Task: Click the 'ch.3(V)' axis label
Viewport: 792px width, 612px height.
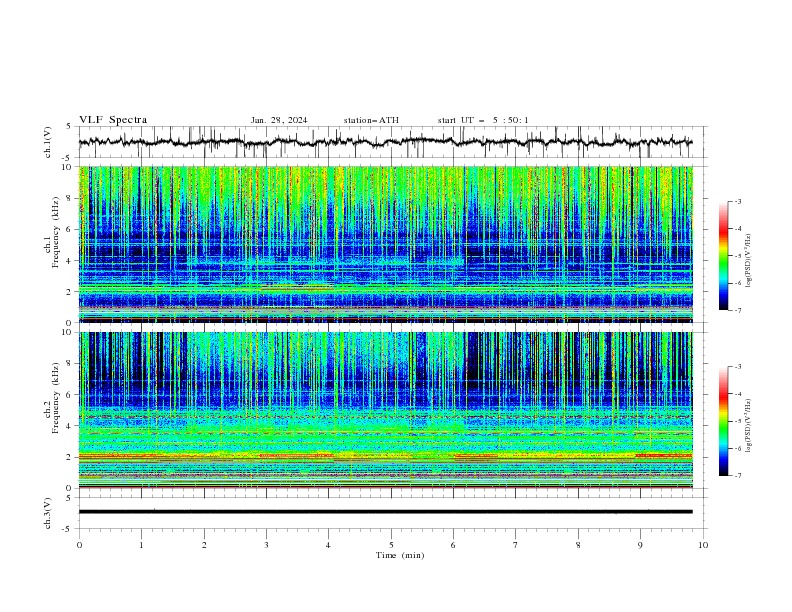Action: [x=48, y=513]
